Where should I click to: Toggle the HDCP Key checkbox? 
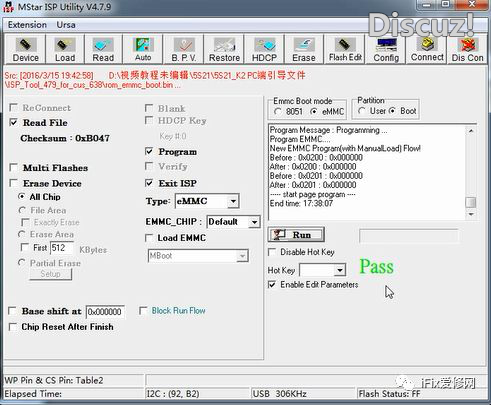pos(149,120)
